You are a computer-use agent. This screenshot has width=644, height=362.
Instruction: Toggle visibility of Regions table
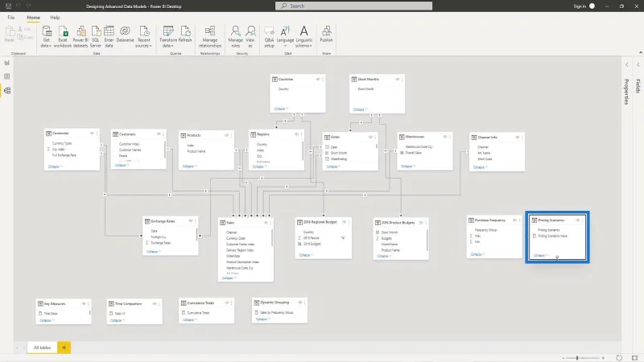tap(296, 134)
